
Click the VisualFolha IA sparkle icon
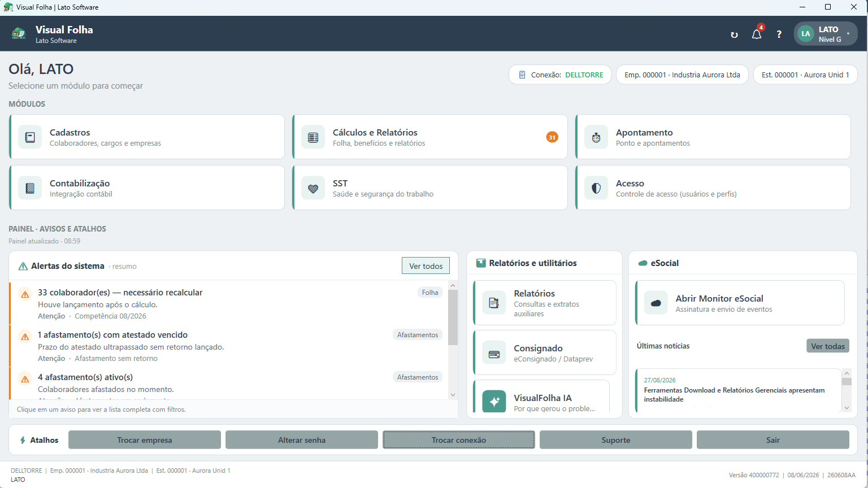click(x=494, y=401)
